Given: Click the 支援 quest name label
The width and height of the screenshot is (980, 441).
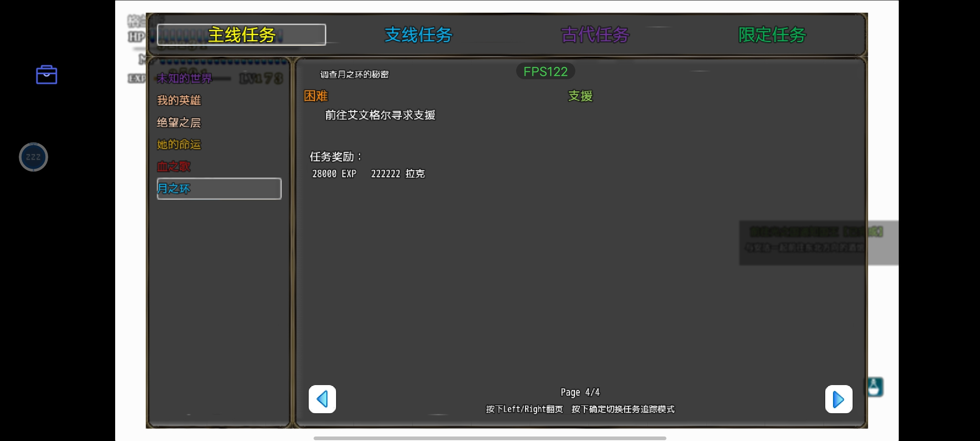Looking at the screenshot, I should tap(580, 96).
